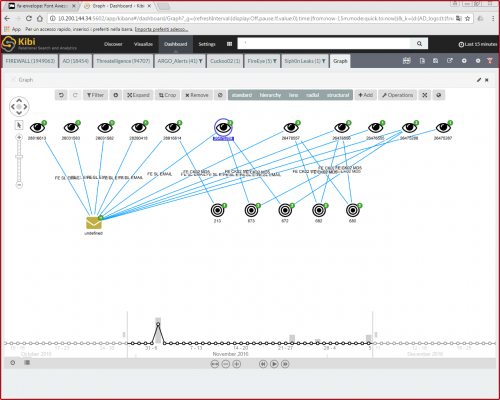
Task: Switch layout to hierarchy
Action: [270, 95]
